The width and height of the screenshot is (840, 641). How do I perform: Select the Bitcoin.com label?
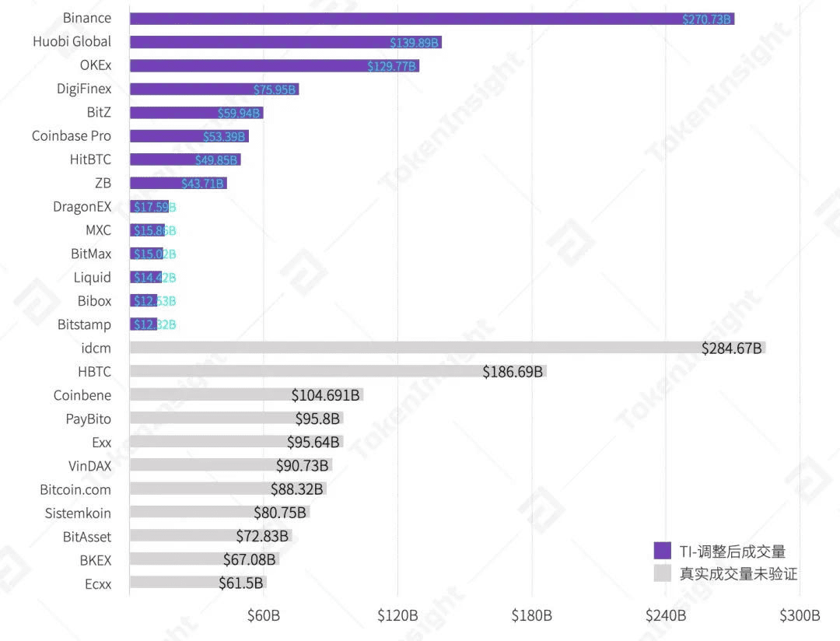75,490
